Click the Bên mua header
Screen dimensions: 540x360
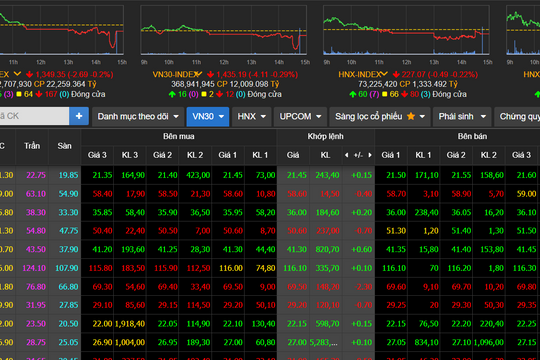point(179,136)
